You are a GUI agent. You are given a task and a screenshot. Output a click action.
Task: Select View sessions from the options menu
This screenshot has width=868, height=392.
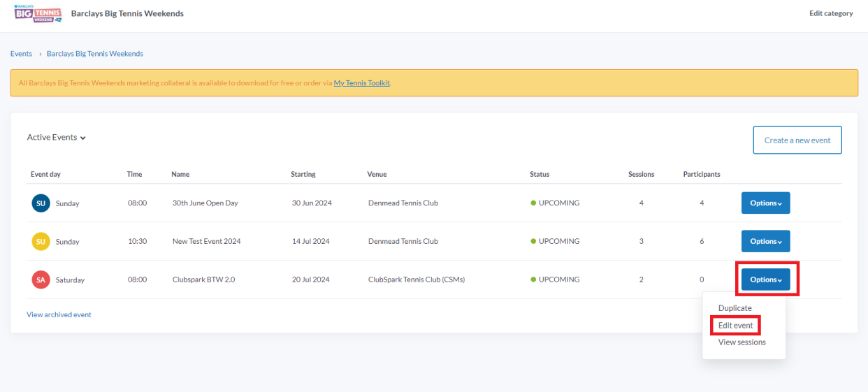coord(742,342)
